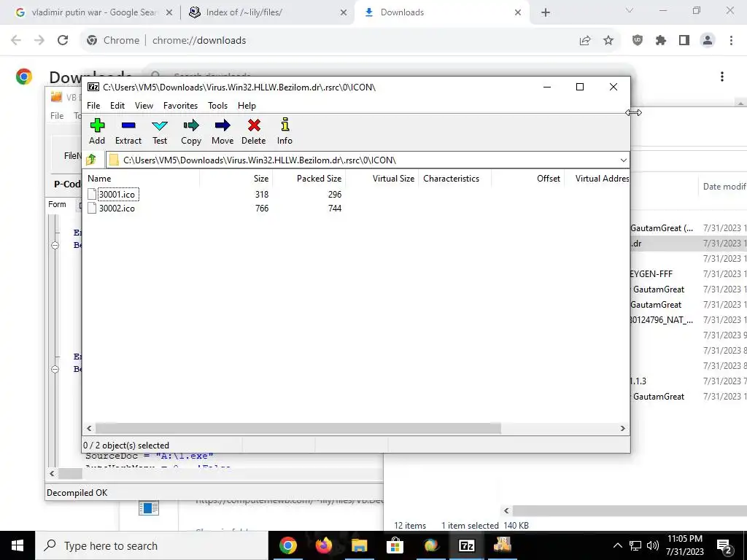Close the Downloads tab
The height and width of the screenshot is (560, 747).
518,13
